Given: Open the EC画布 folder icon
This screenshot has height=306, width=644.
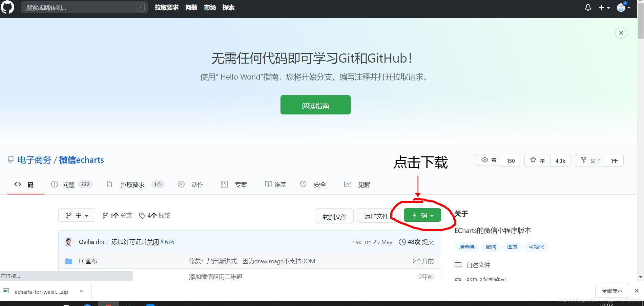Looking at the screenshot, I should (69, 261).
